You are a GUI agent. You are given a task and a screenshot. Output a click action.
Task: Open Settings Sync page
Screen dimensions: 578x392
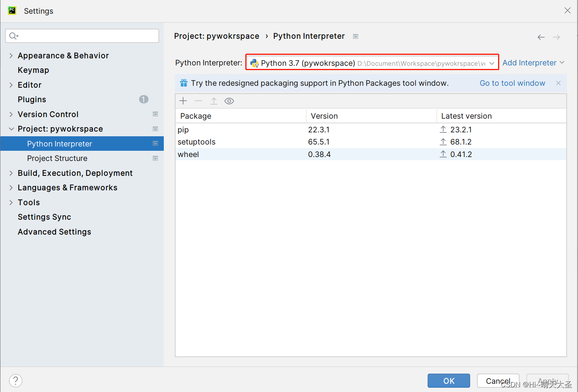click(x=44, y=217)
